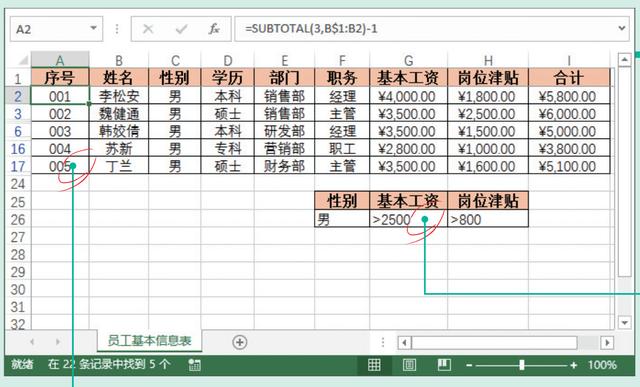
Task: Click zoom in plus button
Action: coord(574,365)
